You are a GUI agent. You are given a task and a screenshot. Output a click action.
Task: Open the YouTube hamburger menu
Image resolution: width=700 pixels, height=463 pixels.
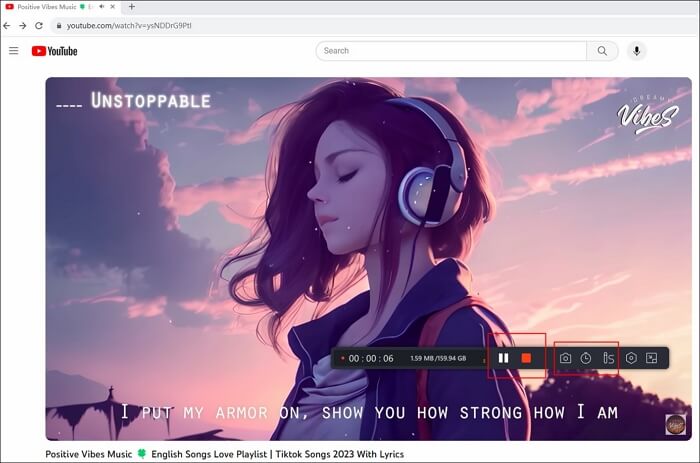click(14, 51)
